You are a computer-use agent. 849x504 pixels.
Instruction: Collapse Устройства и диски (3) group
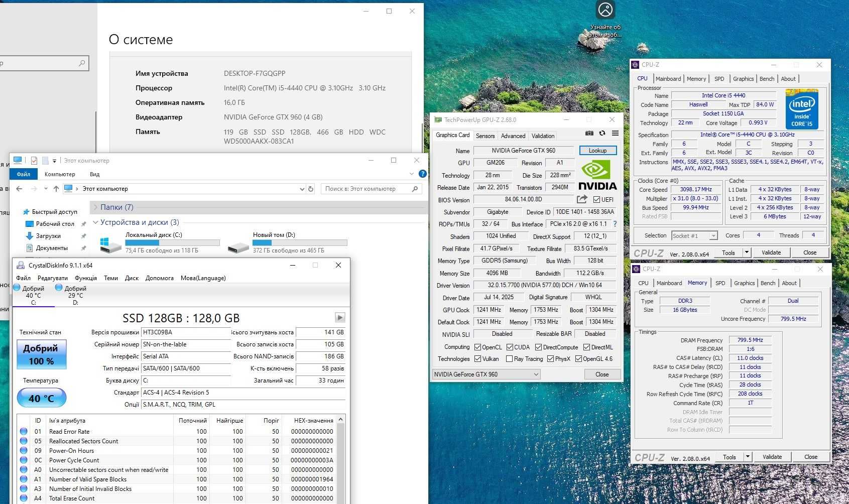pyautogui.click(x=95, y=222)
